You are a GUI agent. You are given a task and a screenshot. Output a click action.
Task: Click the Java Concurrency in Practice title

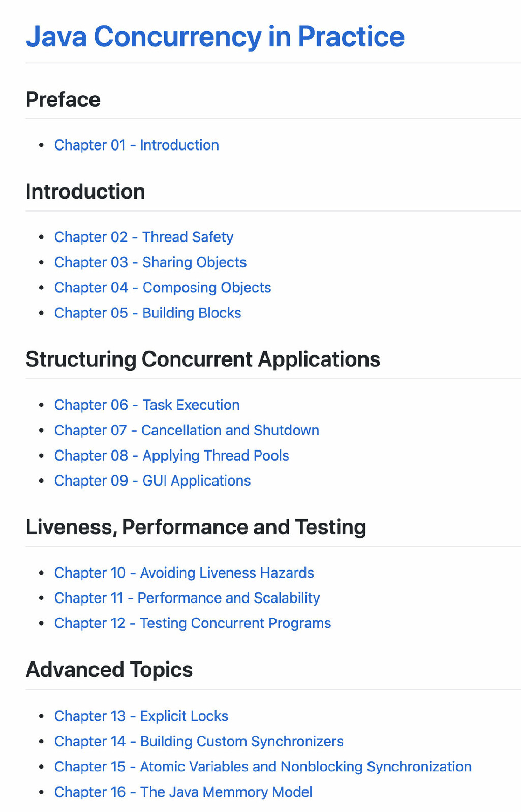pyautogui.click(x=215, y=37)
